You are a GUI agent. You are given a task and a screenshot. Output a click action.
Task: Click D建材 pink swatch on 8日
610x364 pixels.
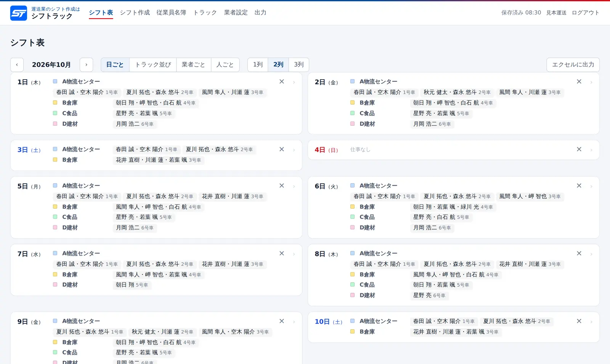[352, 295]
